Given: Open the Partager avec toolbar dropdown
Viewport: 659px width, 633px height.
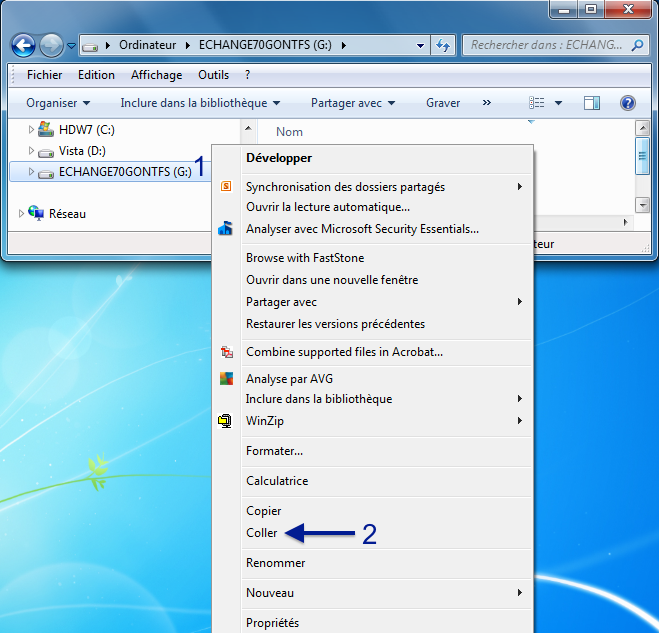Looking at the screenshot, I should (353, 103).
